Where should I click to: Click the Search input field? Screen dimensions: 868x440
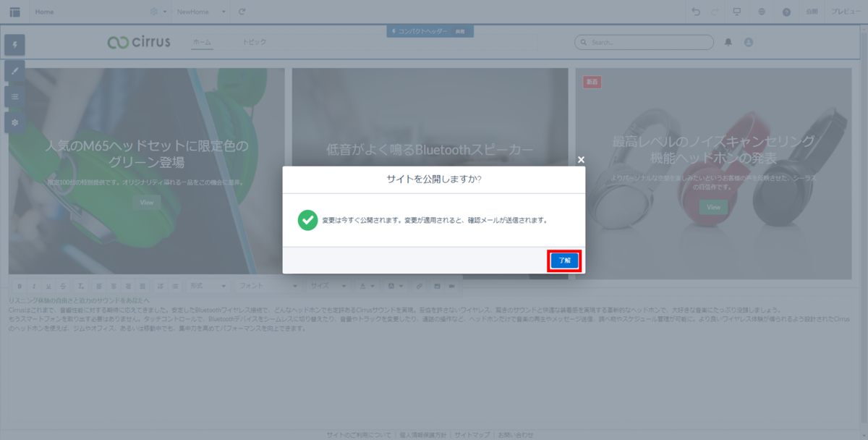click(643, 43)
